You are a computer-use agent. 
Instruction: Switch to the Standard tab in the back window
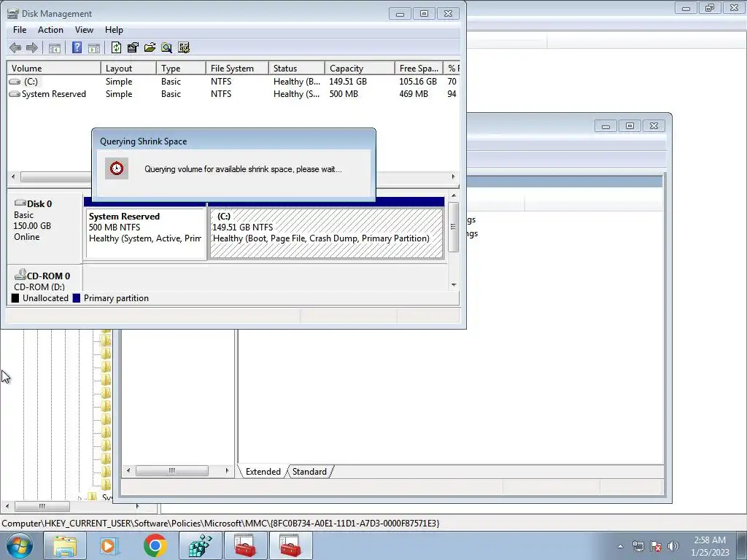[x=309, y=472]
